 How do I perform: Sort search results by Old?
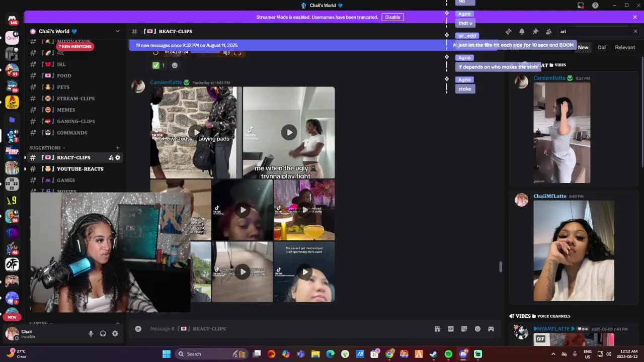click(x=601, y=47)
